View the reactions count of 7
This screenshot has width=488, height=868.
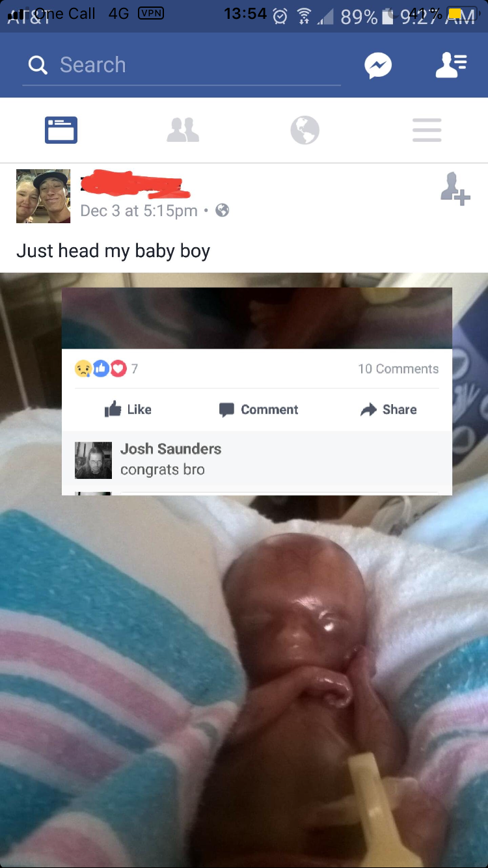[107, 369]
